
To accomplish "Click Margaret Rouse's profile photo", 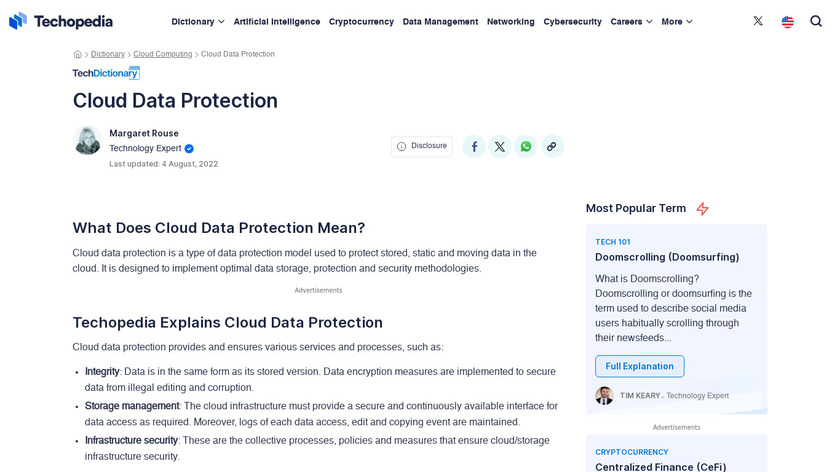I will 87,141.
